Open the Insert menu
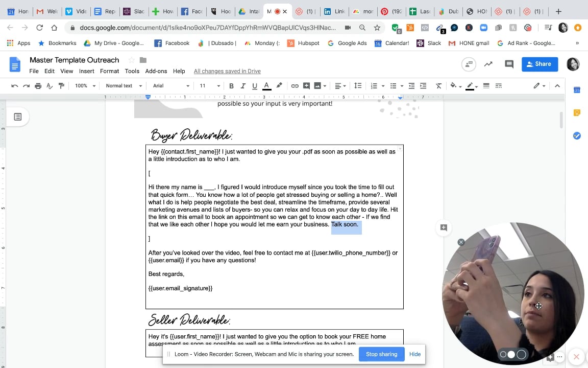This screenshot has width=588, height=368. (x=87, y=71)
